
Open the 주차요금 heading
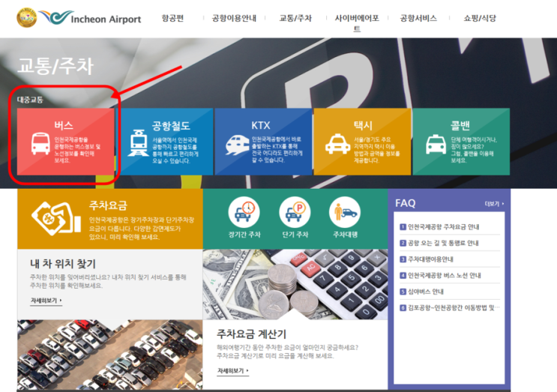click(108, 205)
